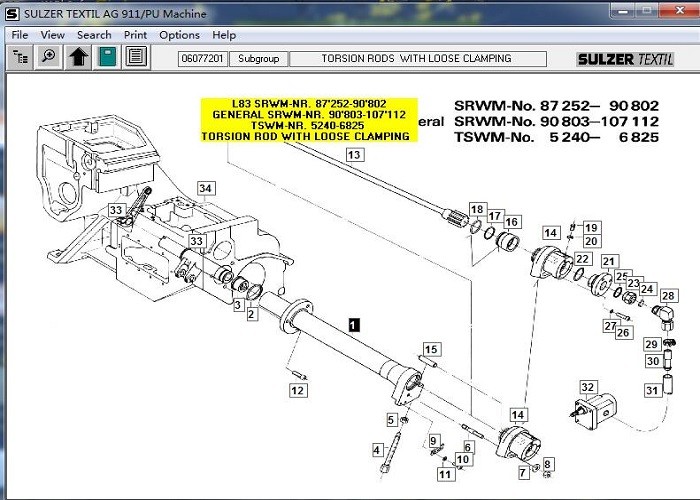The height and width of the screenshot is (500, 700).
Task: Select part callout 5
Action: (391, 420)
